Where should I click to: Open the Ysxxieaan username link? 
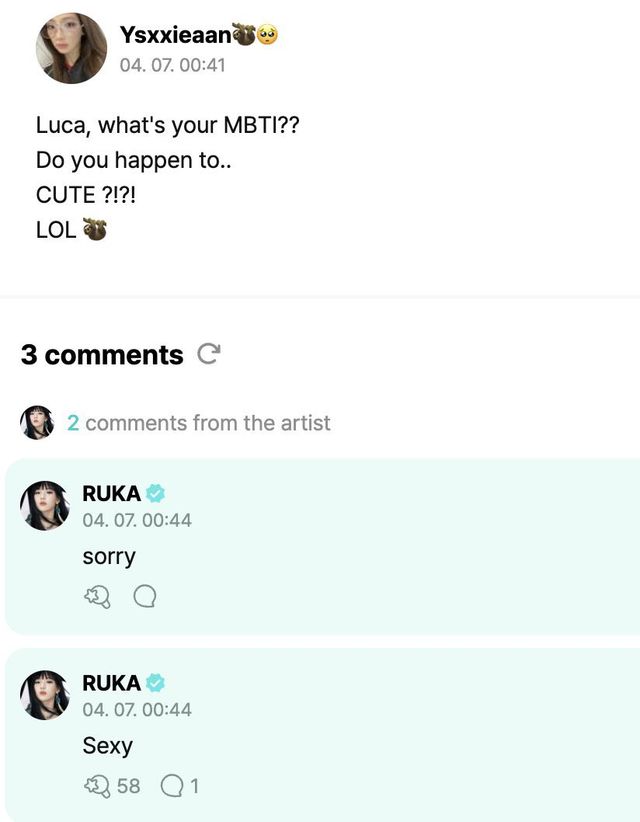click(176, 35)
